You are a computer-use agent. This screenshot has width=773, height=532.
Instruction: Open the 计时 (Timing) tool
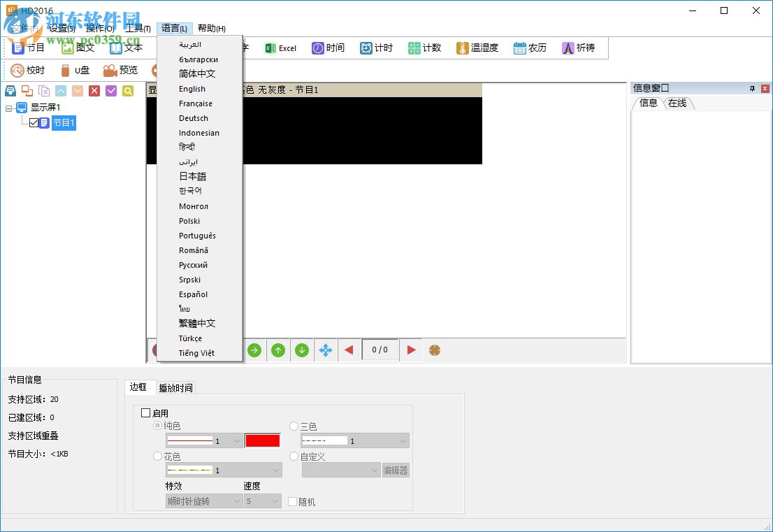(376, 48)
